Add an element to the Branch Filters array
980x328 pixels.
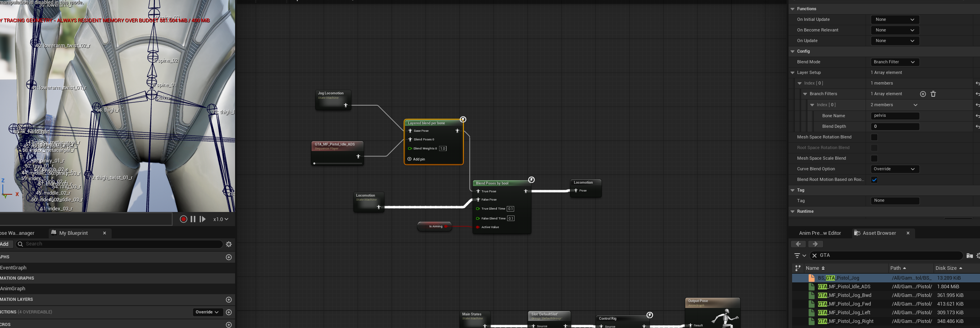pos(923,94)
